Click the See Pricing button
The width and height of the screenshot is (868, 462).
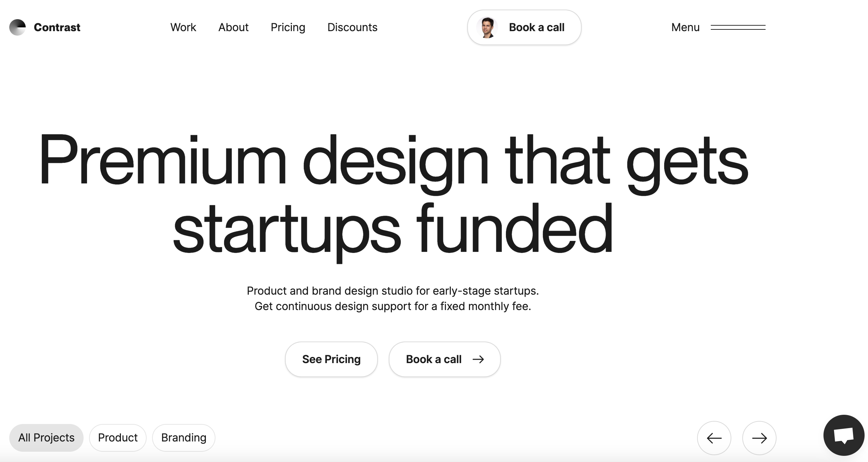331,359
